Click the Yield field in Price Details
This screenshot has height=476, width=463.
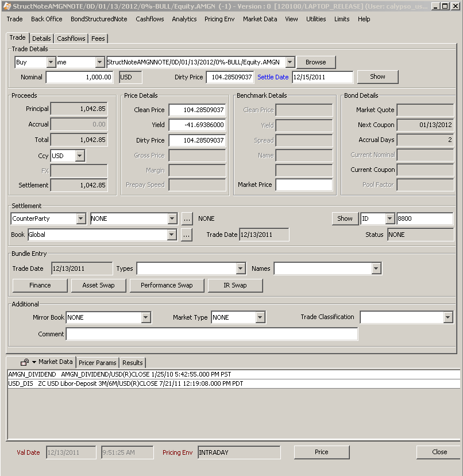click(x=197, y=125)
